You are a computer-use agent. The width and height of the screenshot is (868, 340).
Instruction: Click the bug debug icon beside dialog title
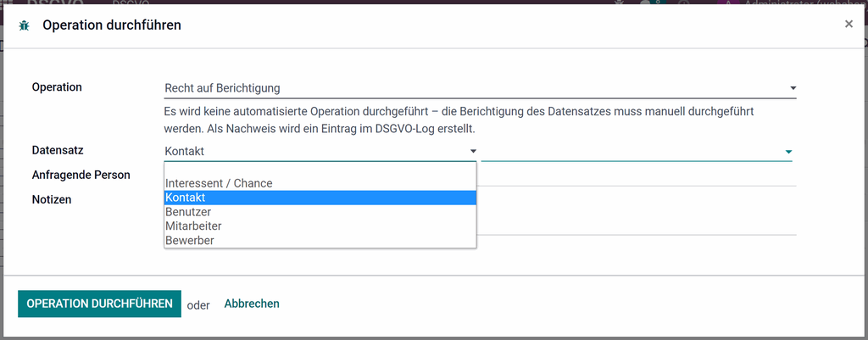click(x=24, y=25)
